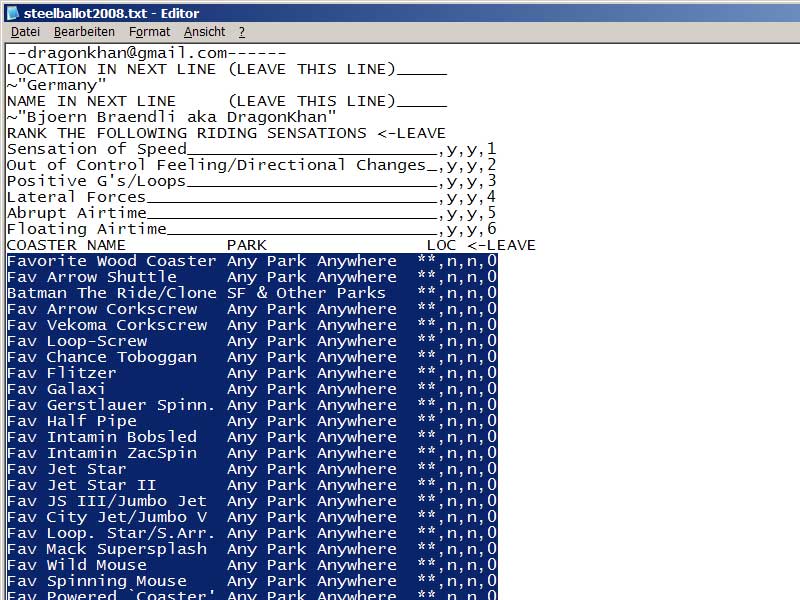This screenshot has width=800, height=600.
Task: Click the Floating Airtime ranking line
Action: [x=87, y=229]
